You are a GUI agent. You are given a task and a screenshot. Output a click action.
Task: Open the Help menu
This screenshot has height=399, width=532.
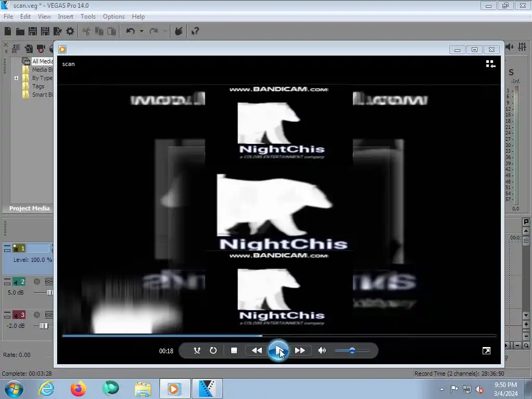[138, 16]
